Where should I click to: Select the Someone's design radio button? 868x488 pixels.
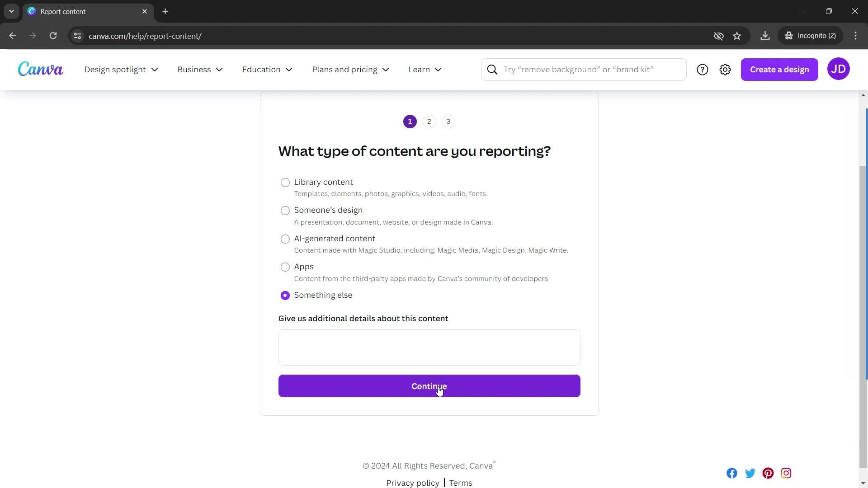[285, 210]
